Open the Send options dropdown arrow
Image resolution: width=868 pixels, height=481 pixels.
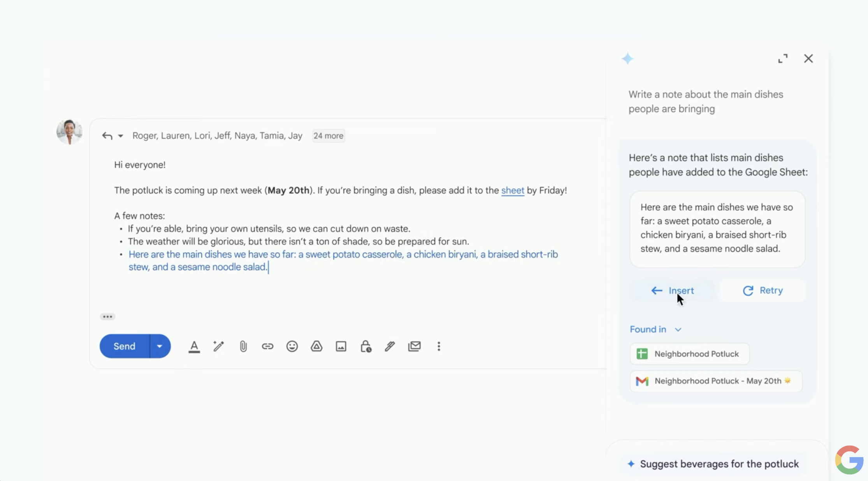160,346
